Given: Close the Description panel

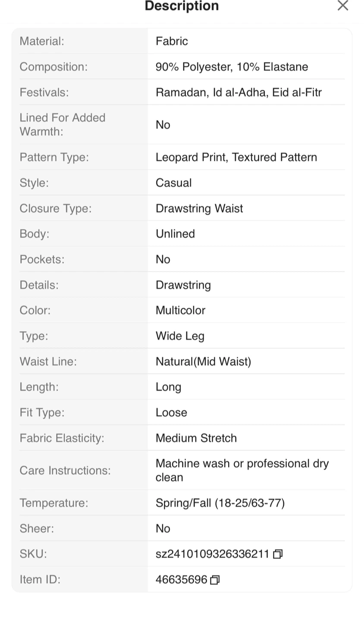Looking at the screenshot, I should 342,6.
